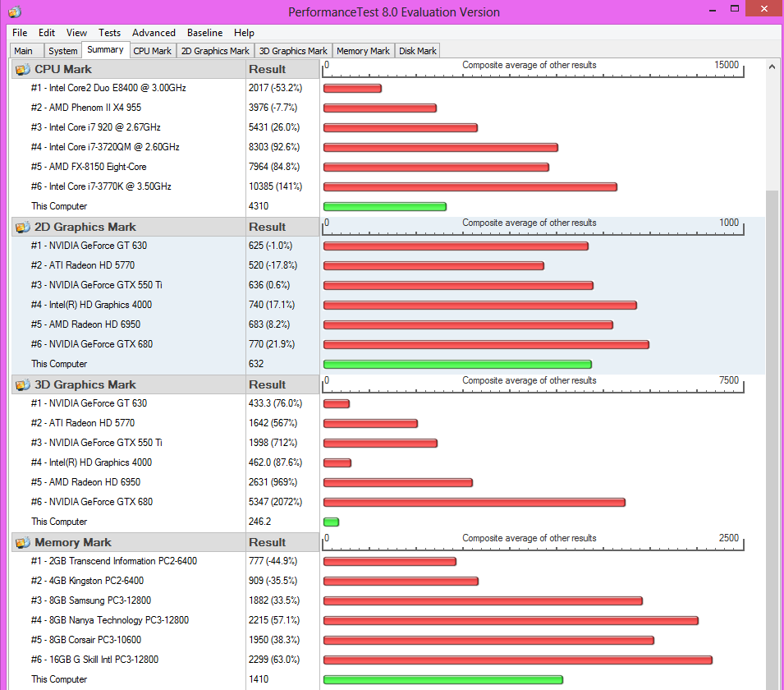Switch to the 3D Graphics Mark tab

click(x=294, y=51)
